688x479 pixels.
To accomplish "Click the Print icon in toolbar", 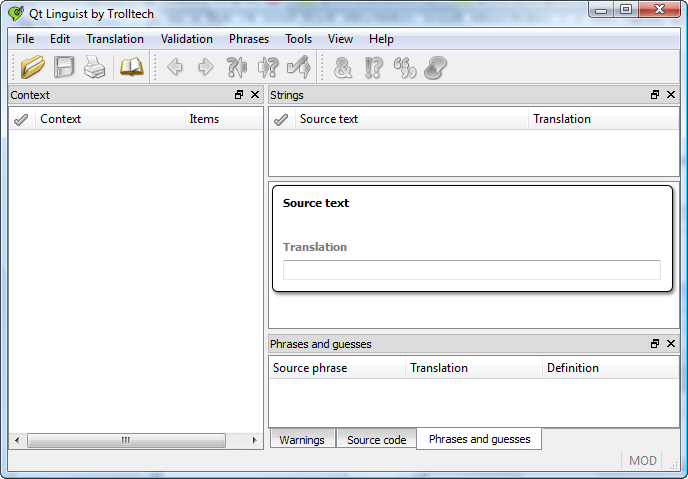I will 94,68.
